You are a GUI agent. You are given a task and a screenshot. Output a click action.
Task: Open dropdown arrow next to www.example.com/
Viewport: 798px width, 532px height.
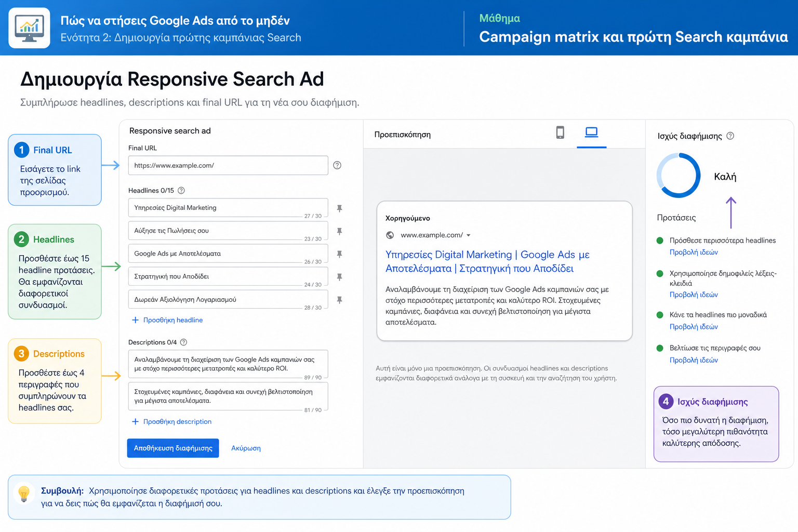click(x=468, y=235)
